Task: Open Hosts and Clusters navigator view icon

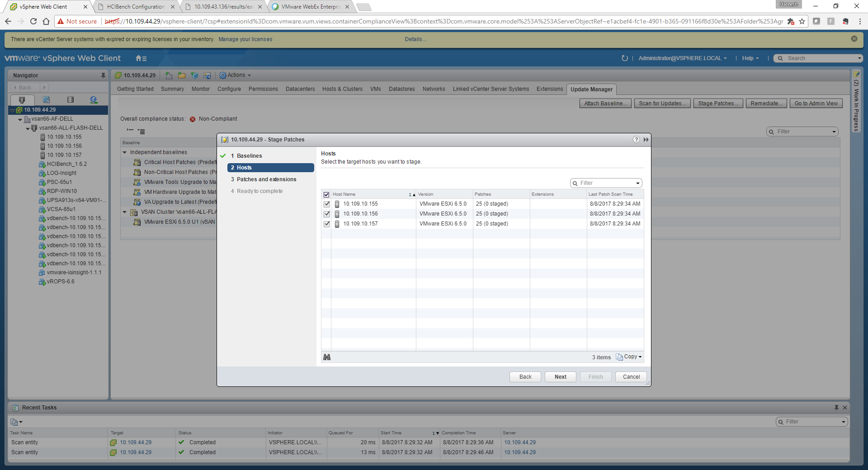Action: coord(22,100)
